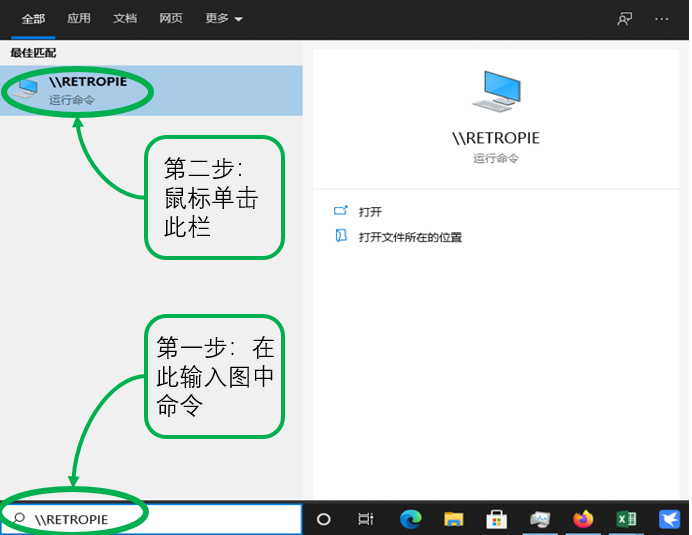Click 打开文件所在的位置 action
Image resolution: width=692 pixels, height=535 pixels.
coord(410,237)
